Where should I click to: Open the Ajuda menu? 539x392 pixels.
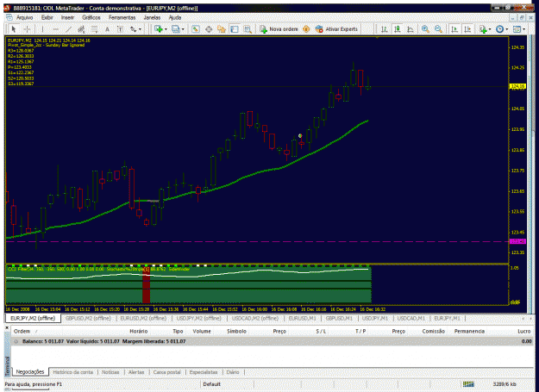(x=175, y=17)
